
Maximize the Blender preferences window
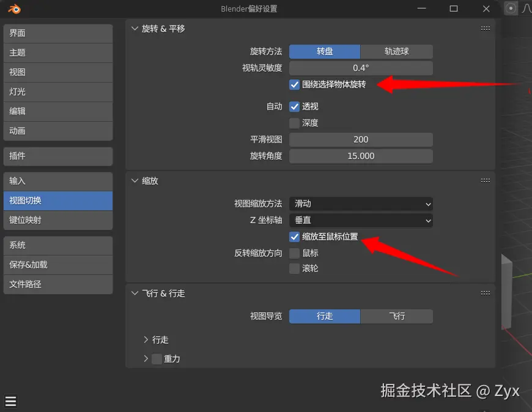pyautogui.click(x=454, y=9)
